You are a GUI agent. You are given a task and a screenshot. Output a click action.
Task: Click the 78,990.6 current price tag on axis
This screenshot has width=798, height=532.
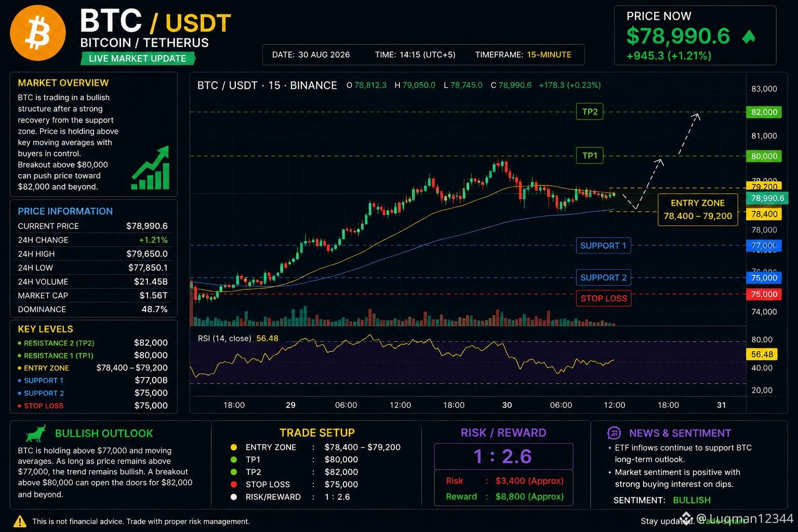click(x=767, y=198)
